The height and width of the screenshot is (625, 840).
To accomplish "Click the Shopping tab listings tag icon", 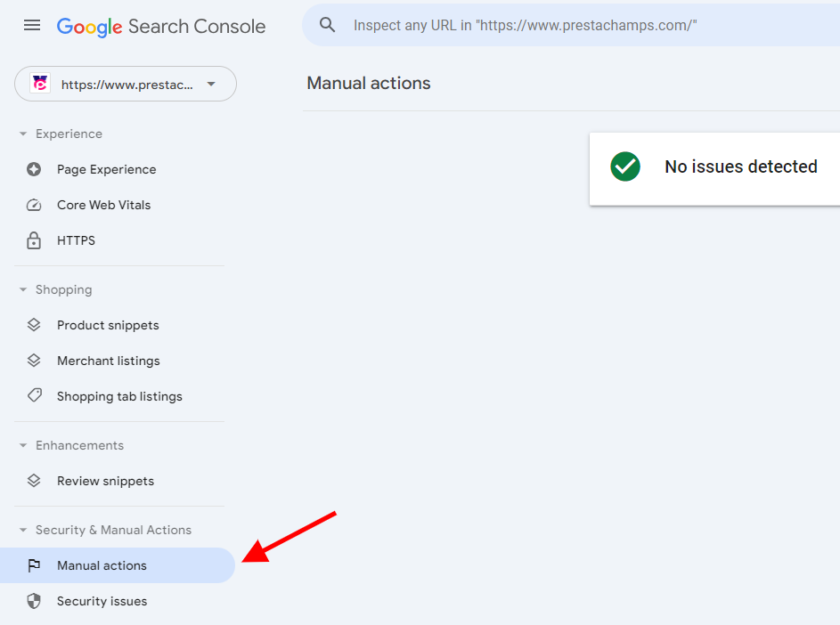I will click(33, 396).
